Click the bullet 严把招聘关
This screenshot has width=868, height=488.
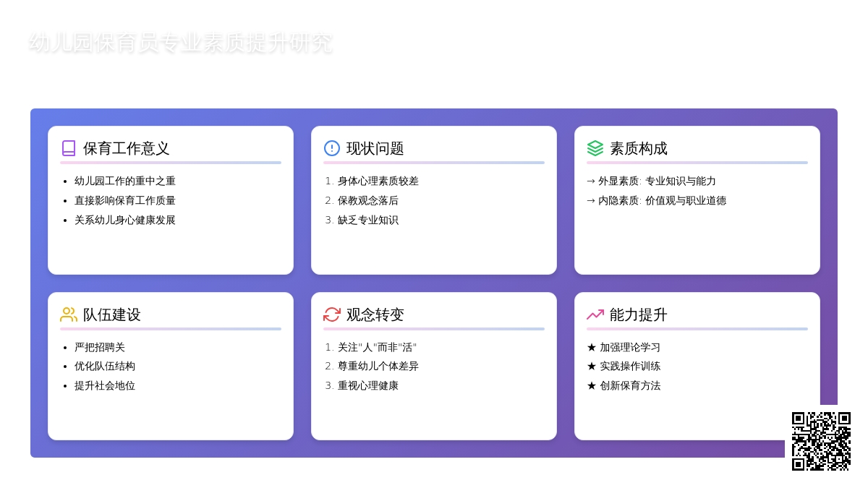[100, 347]
